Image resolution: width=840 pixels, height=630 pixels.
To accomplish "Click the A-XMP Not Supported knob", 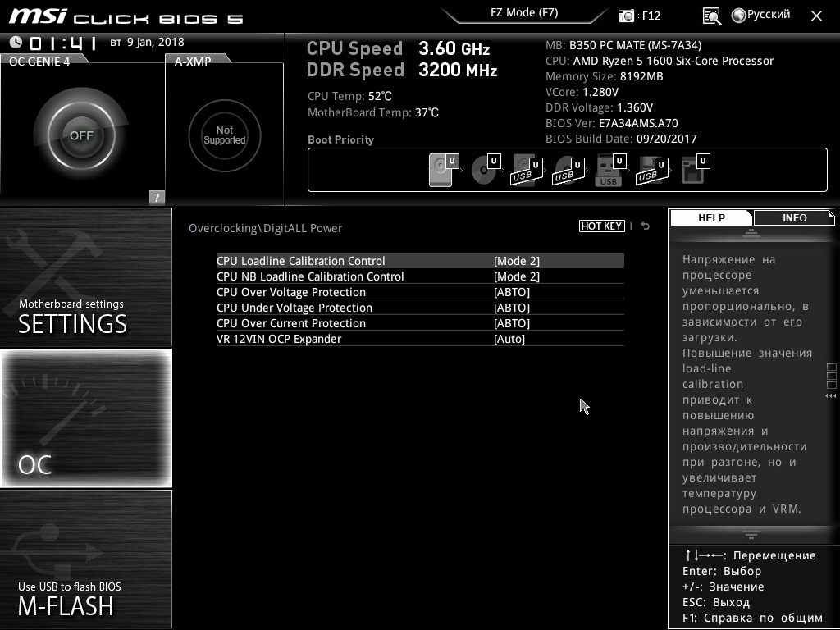I will click(x=225, y=135).
